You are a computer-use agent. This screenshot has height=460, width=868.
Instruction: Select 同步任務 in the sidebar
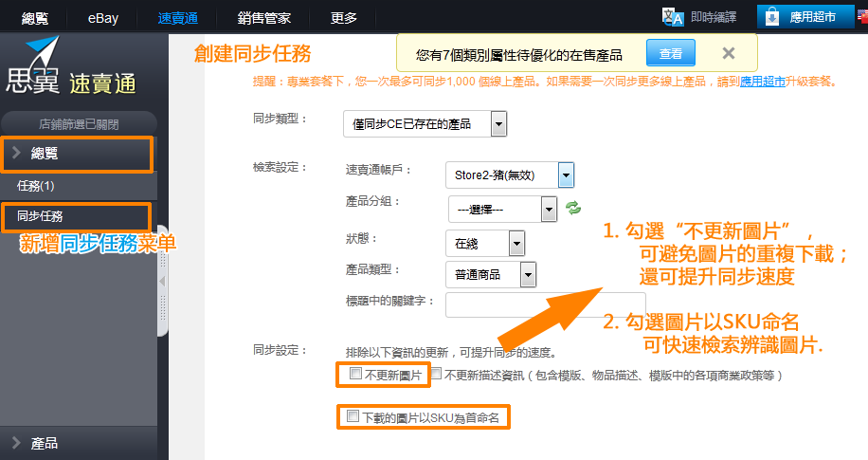tap(77, 216)
